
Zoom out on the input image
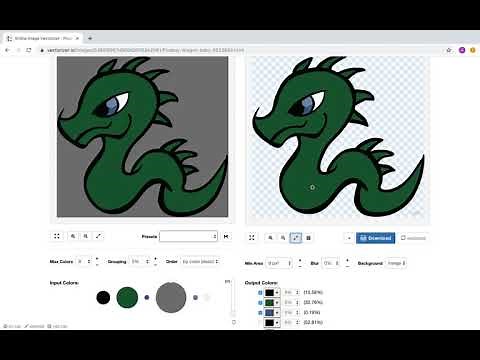[x=86, y=236]
